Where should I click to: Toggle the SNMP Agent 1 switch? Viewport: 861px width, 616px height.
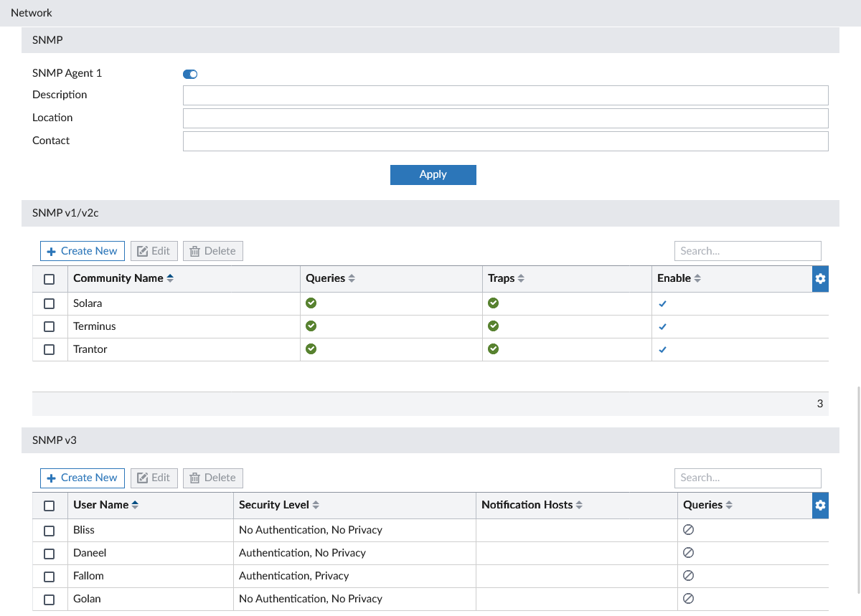pyautogui.click(x=190, y=74)
